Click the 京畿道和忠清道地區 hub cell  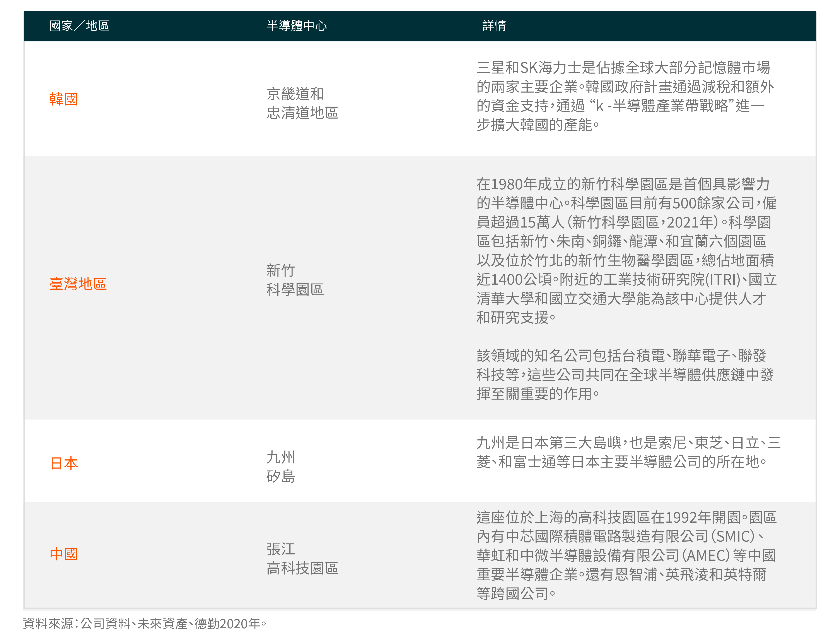click(x=302, y=103)
